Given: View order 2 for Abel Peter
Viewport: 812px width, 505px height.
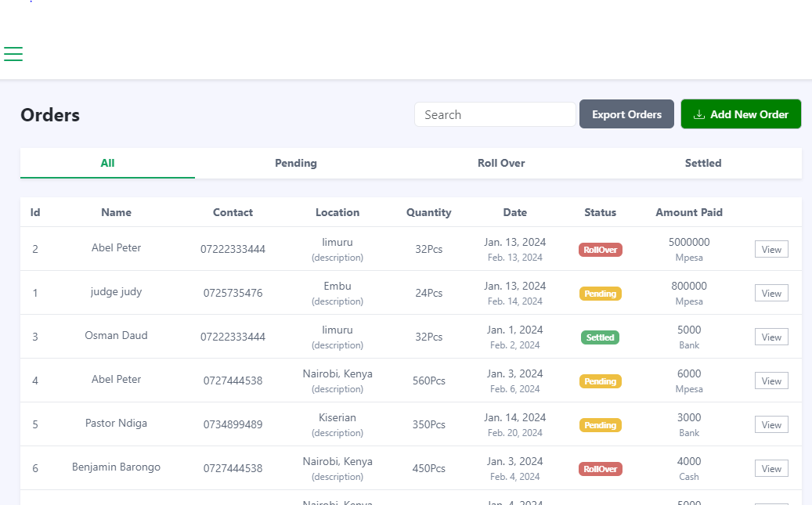Looking at the screenshot, I should 771,249.
